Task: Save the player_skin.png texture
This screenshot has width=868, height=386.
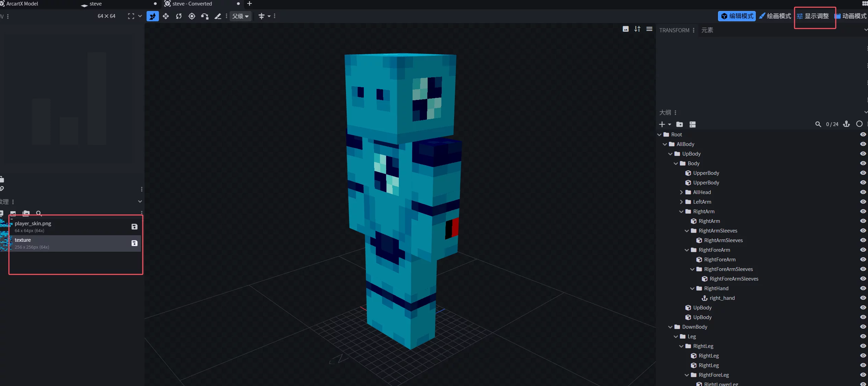Action: pos(135,227)
